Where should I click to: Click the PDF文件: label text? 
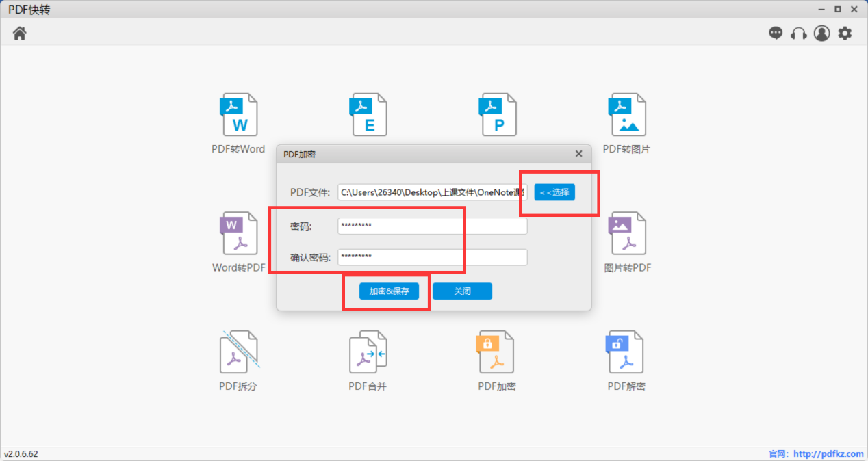[311, 192]
